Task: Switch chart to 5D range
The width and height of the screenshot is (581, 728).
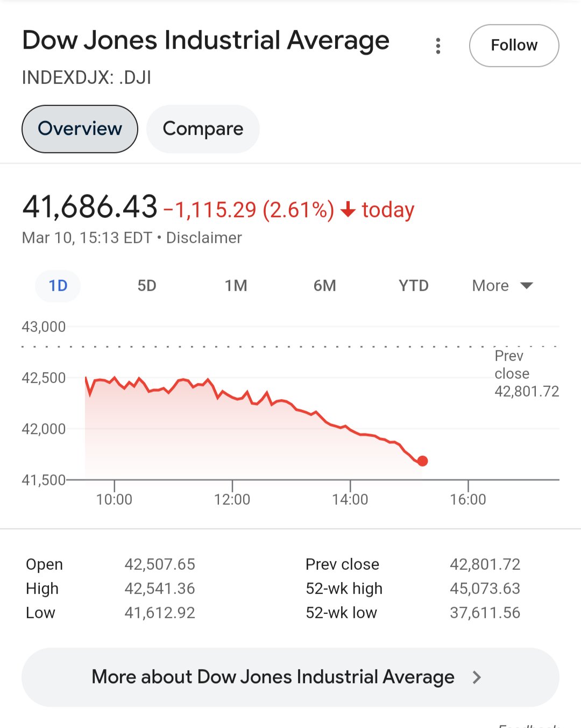Action: pyautogui.click(x=147, y=286)
